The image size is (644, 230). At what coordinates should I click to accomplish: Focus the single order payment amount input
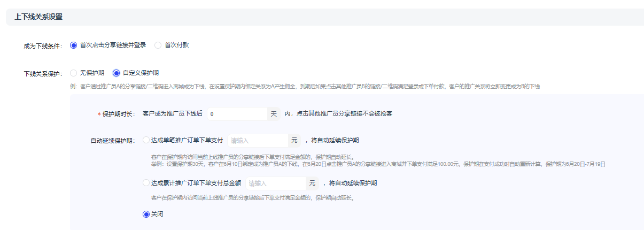point(258,141)
